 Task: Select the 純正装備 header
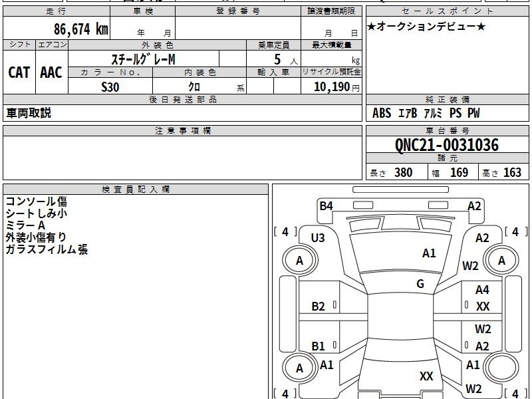447,99
